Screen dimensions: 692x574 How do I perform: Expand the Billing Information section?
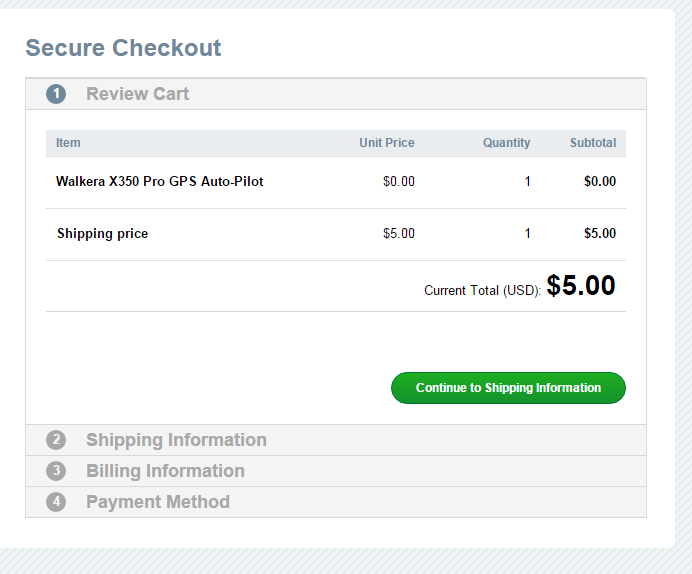pyautogui.click(x=165, y=471)
